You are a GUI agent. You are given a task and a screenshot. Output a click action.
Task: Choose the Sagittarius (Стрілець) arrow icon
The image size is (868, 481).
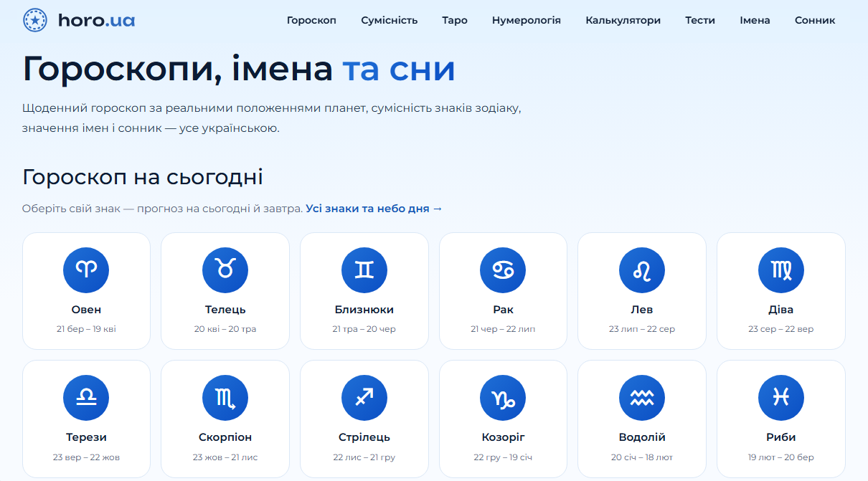[364, 398]
